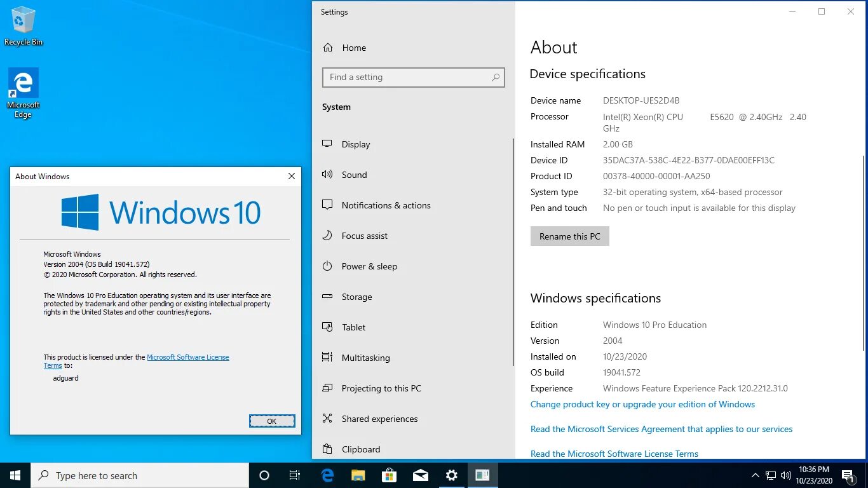Click the Sound speaker icon
The width and height of the screenshot is (868, 488).
pos(327,175)
